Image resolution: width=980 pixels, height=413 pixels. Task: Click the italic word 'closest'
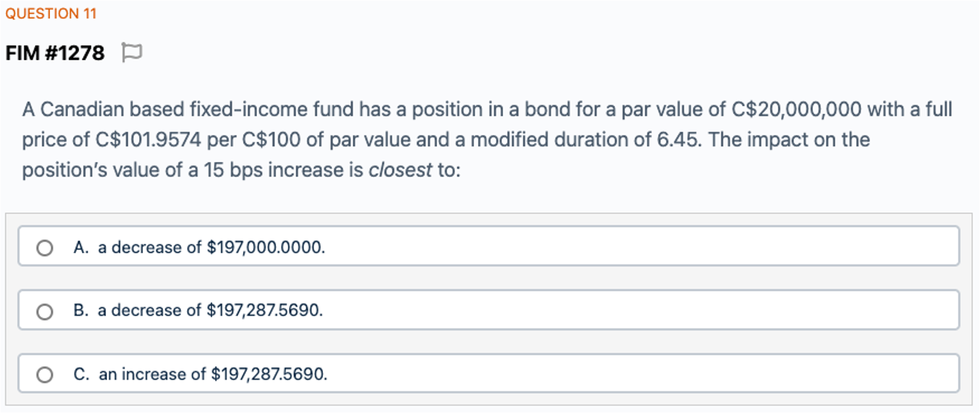[x=400, y=170]
